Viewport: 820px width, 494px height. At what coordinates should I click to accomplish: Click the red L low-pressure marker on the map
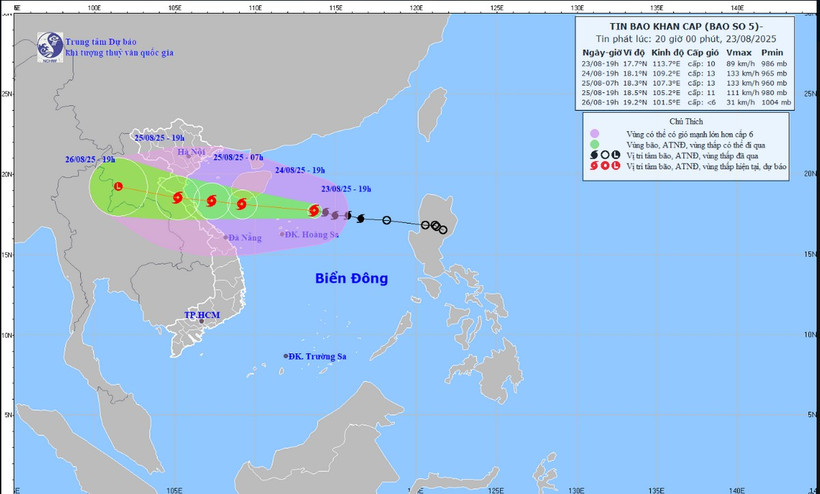[118, 187]
